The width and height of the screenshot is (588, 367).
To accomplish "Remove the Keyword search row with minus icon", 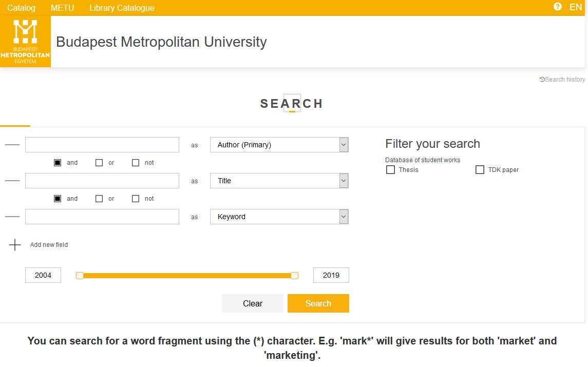I will (x=12, y=217).
